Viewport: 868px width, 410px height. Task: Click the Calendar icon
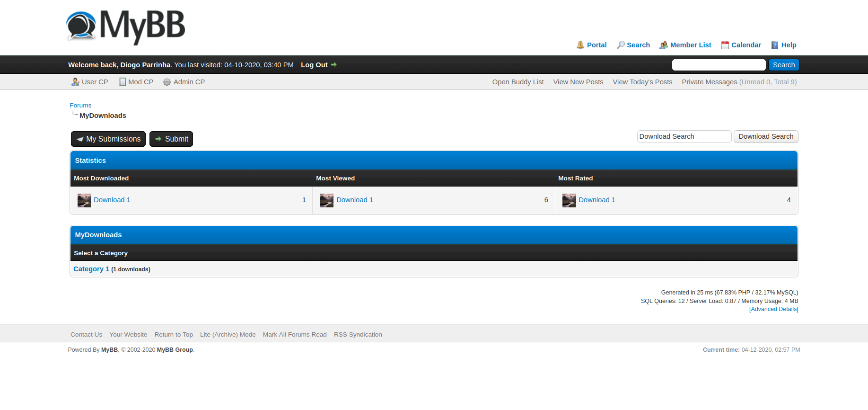(x=725, y=45)
